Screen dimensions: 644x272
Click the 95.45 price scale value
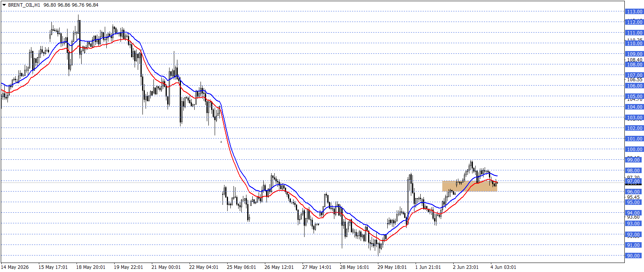[633, 197]
